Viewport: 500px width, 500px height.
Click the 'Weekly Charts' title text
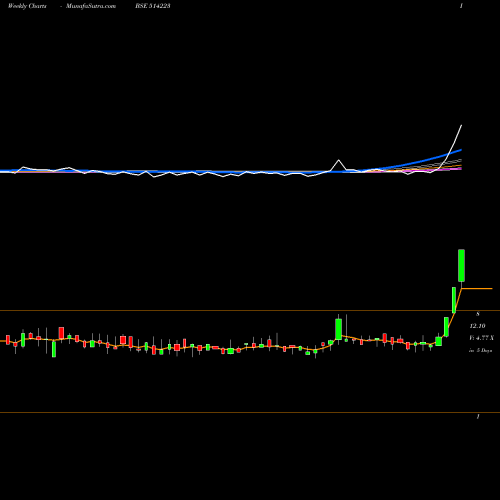point(27,6)
